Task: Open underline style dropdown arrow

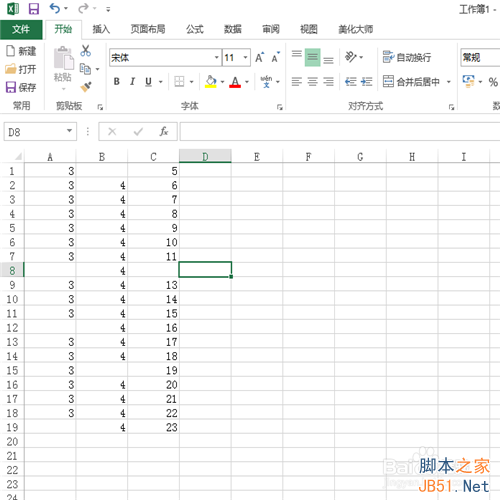Action: [x=161, y=82]
